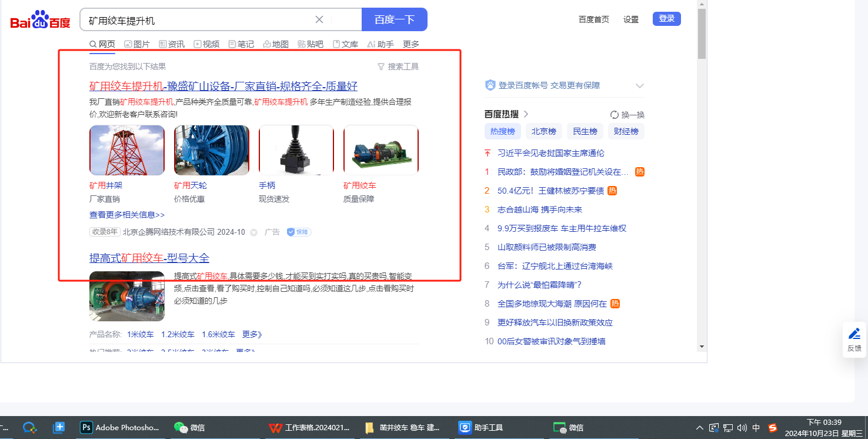Screen dimensions: 868x439
Task: Click the page vertical scrollbar thumb
Action: pos(702,34)
